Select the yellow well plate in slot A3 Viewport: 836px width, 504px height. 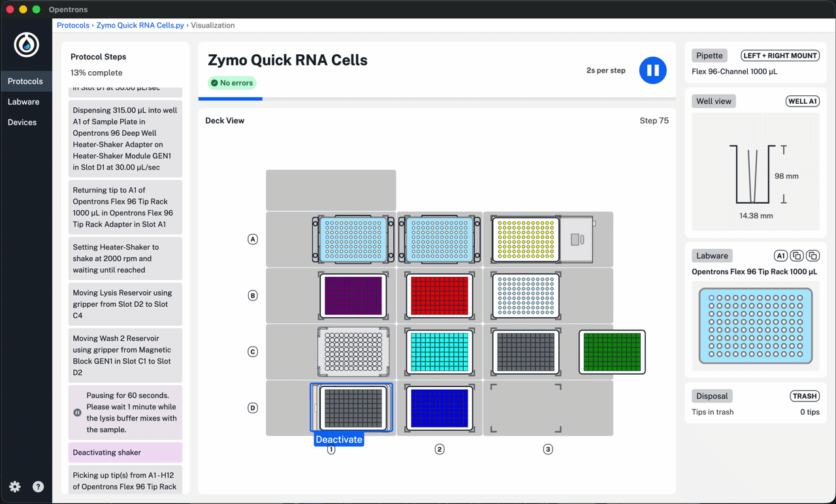click(x=526, y=240)
